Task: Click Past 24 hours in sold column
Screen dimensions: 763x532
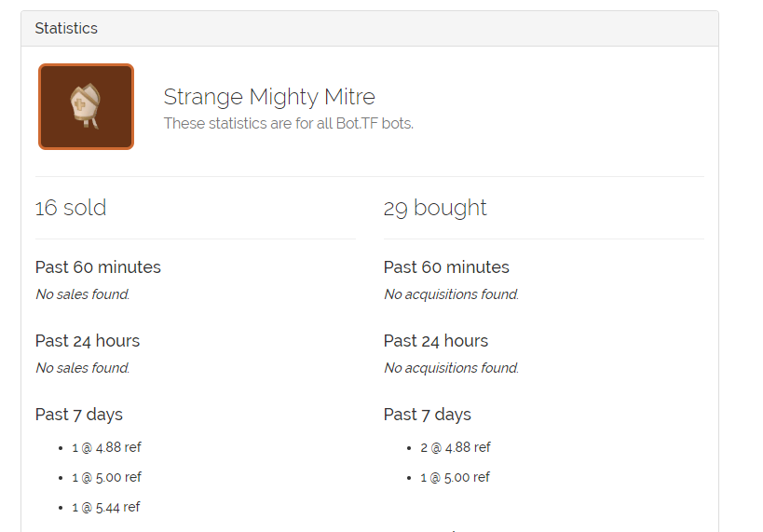Action: (x=88, y=341)
